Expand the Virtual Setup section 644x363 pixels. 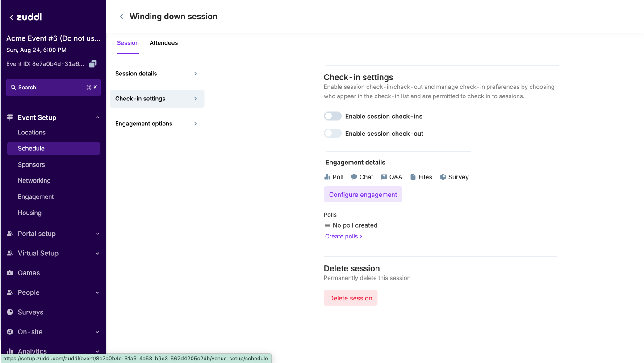(x=97, y=253)
